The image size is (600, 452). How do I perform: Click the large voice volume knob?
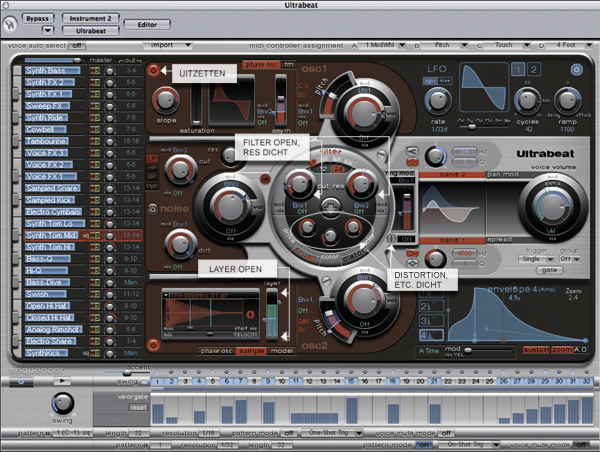click(x=553, y=207)
